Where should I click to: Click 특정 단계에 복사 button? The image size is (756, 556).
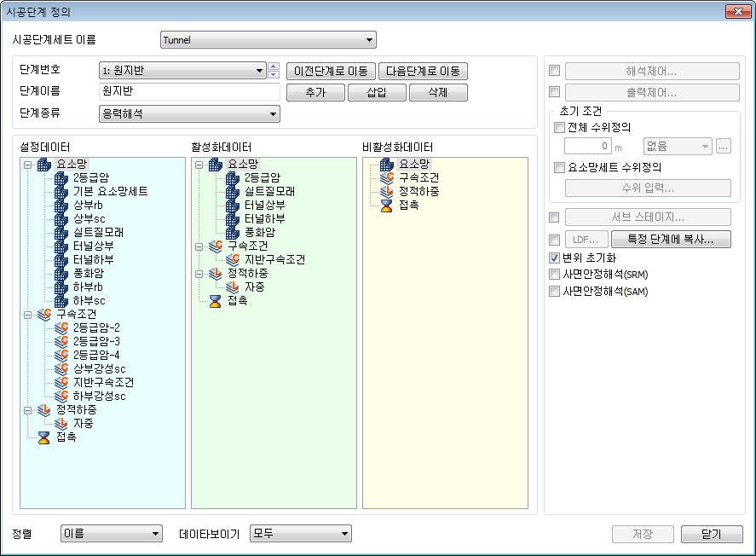tap(671, 239)
